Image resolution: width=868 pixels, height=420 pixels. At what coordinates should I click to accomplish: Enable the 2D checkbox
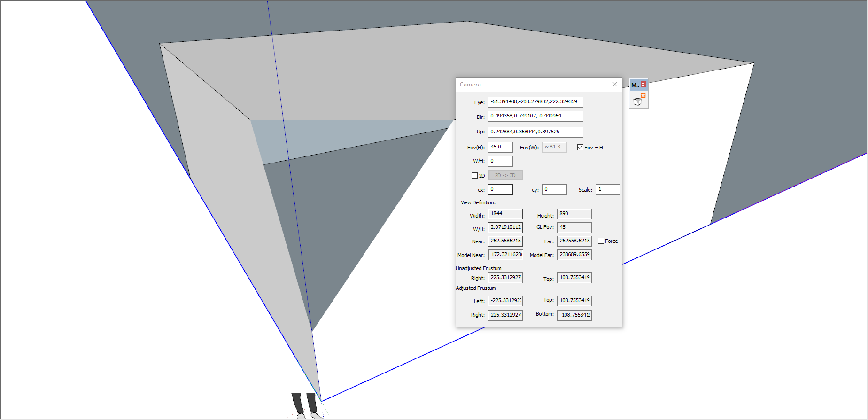pyautogui.click(x=474, y=176)
